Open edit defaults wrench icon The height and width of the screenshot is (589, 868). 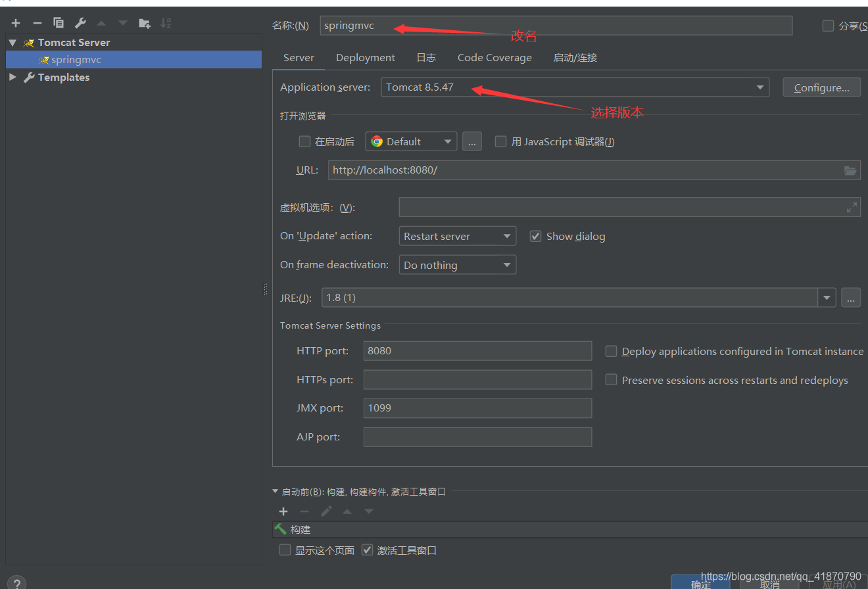[80, 23]
